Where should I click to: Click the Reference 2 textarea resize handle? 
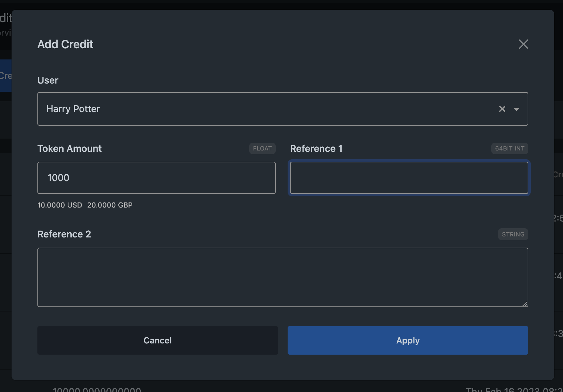click(x=525, y=304)
